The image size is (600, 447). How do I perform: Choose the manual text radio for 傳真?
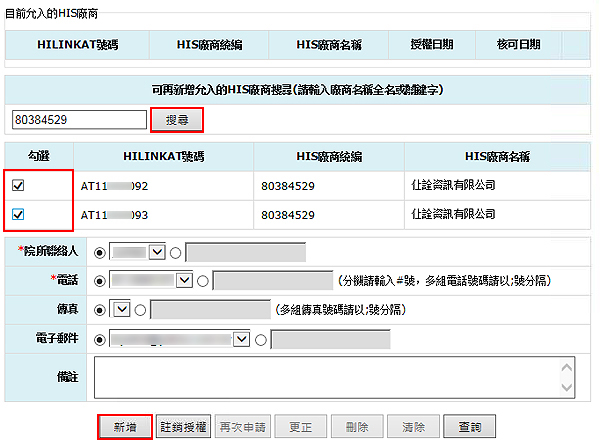(139, 310)
